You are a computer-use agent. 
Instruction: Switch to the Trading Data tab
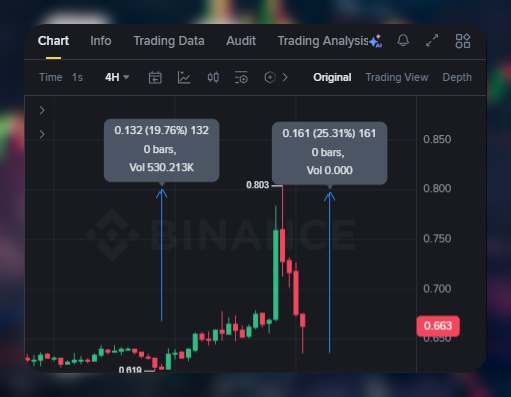[x=169, y=41]
